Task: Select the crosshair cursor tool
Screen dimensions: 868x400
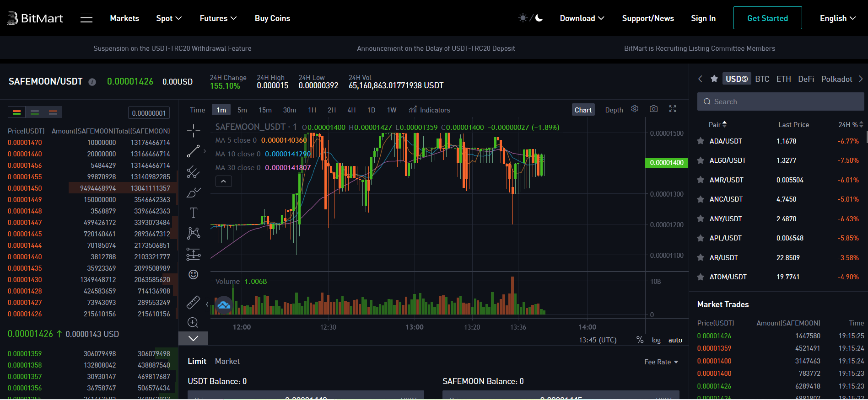Action: coord(194,131)
